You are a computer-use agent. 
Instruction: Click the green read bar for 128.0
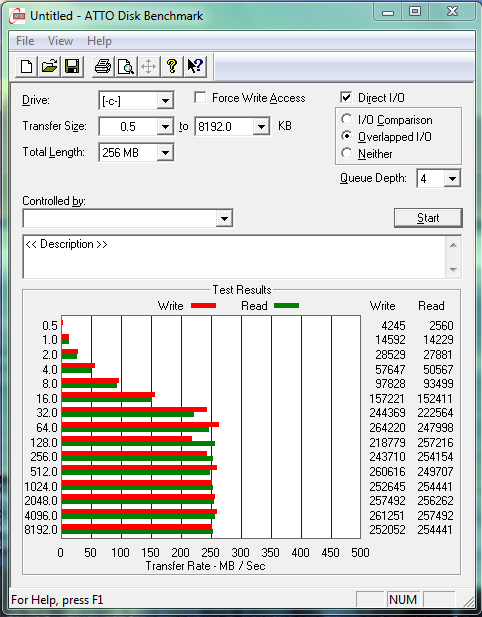[x=138, y=444]
